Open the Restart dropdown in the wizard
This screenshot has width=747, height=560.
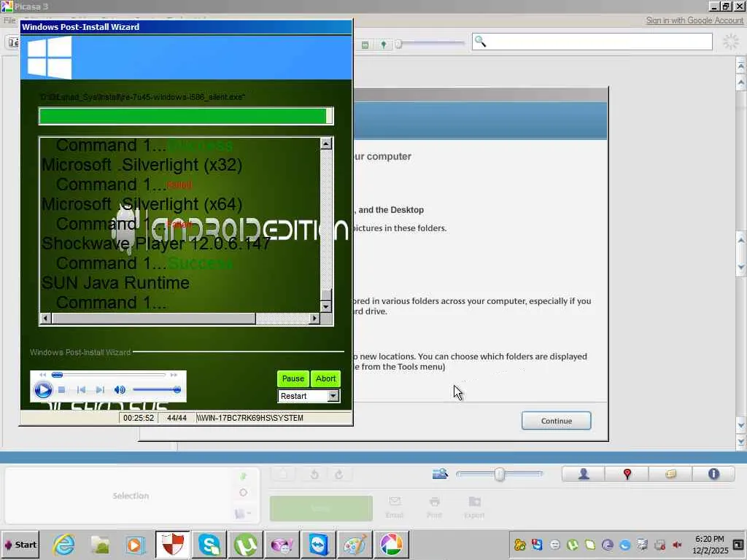click(x=333, y=396)
